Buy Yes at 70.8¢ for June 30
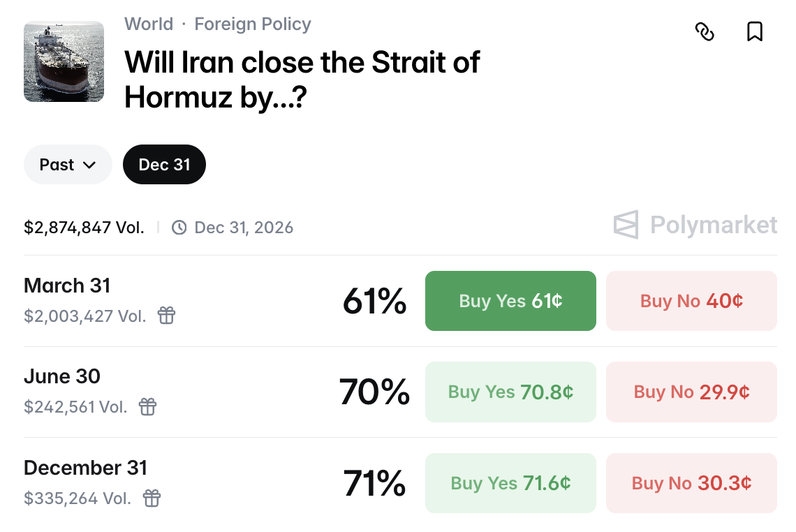 (x=510, y=392)
